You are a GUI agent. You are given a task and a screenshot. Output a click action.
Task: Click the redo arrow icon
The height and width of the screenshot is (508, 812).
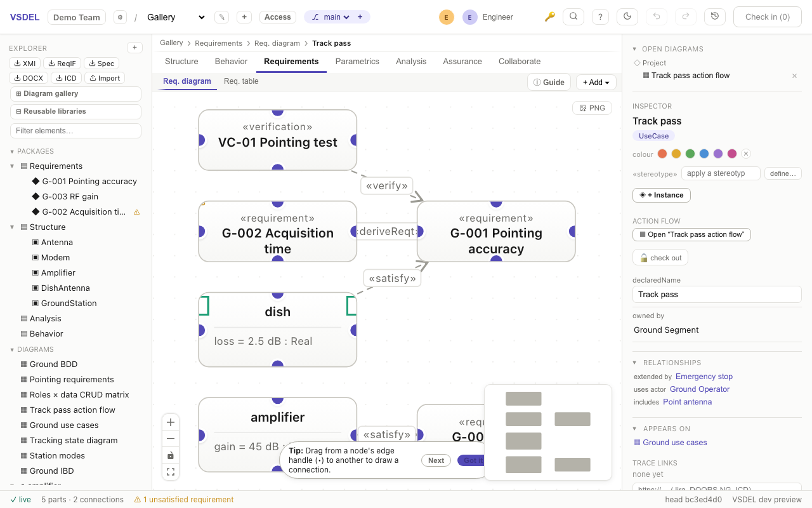click(x=685, y=17)
